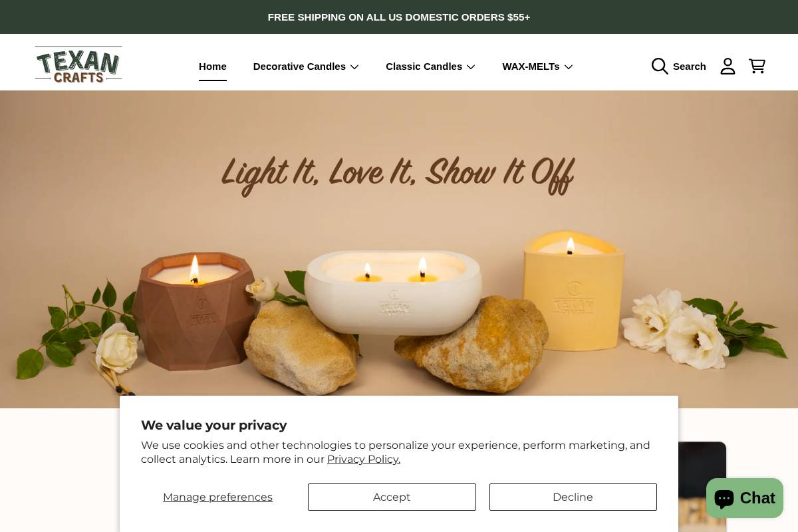Select the Classic Candles menu label
798x532 pixels.
[x=424, y=66]
